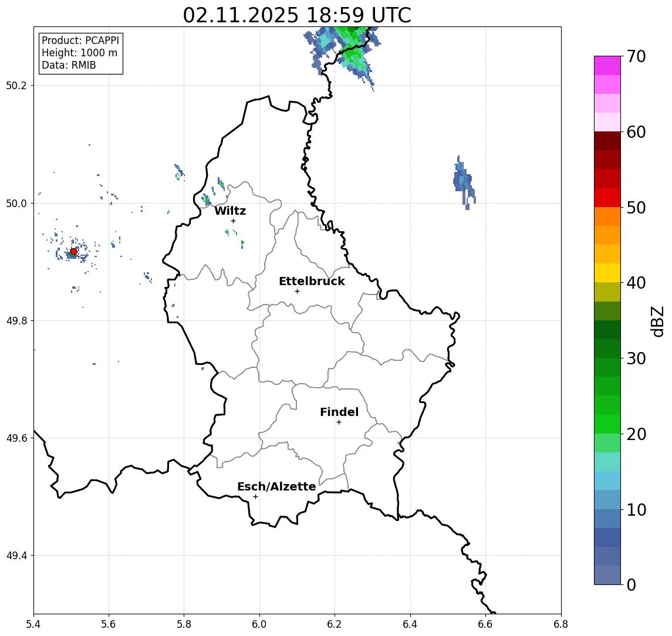Click the longitude tick label 5.6
This screenshot has height=636, width=672.
tap(109, 624)
